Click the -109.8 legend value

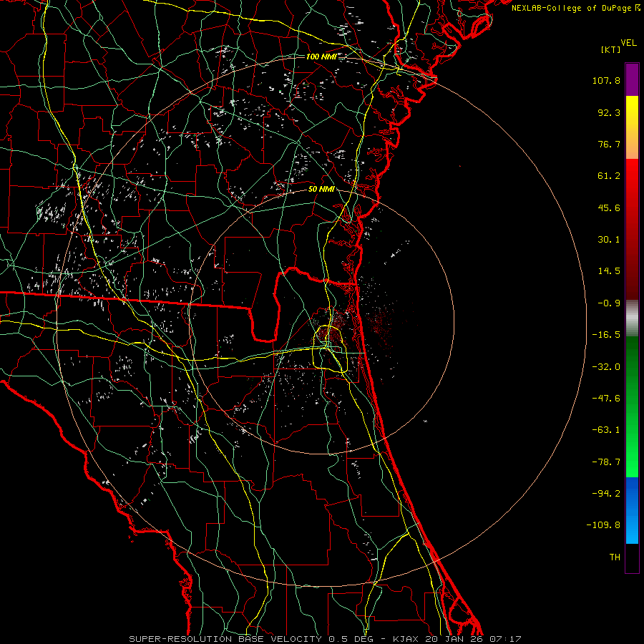tap(603, 525)
